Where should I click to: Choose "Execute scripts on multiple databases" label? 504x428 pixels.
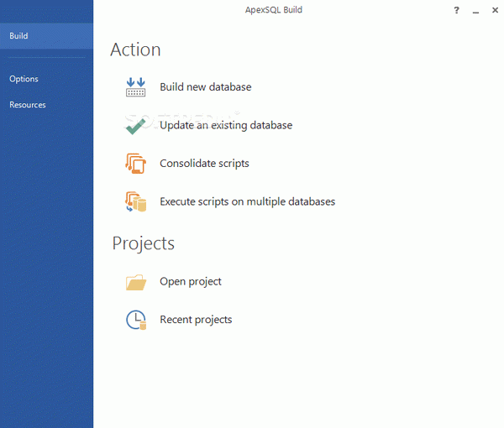(x=248, y=201)
